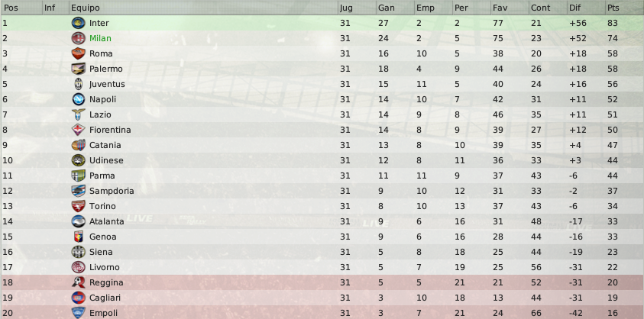This screenshot has width=644, height=319.
Task: Select the Cagliari table row
Action: pyautogui.click(x=322, y=298)
